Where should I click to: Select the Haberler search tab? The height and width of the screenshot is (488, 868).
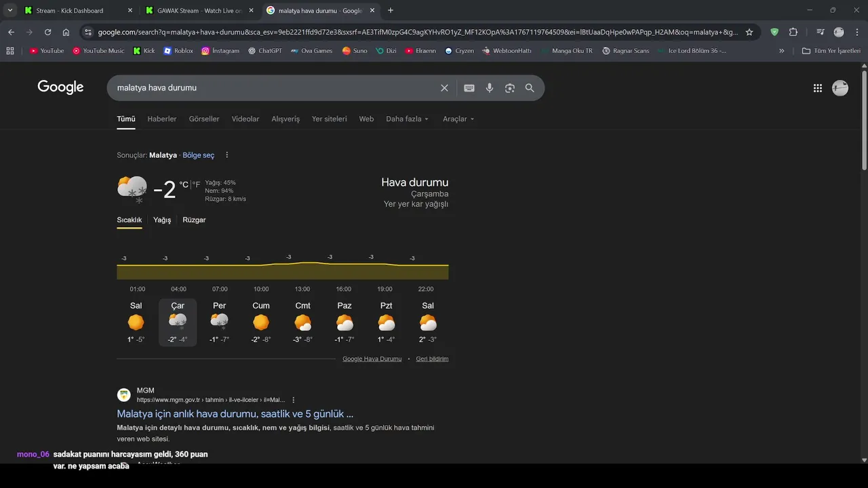click(x=162, y=119)
